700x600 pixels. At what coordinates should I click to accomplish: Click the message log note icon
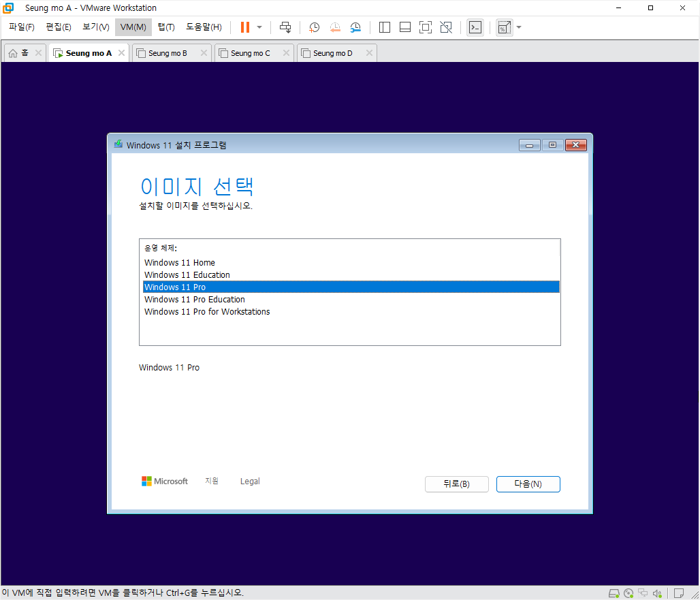click(679, 593)
